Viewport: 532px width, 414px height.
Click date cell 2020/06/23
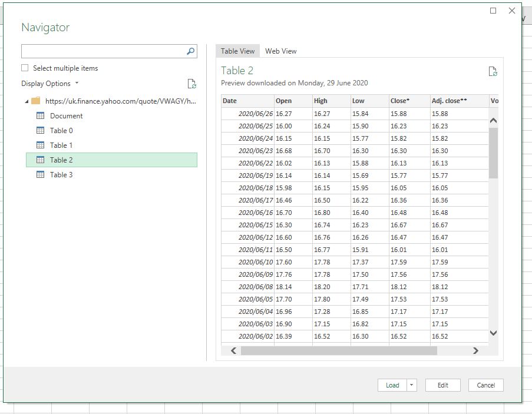click(247, 151)
